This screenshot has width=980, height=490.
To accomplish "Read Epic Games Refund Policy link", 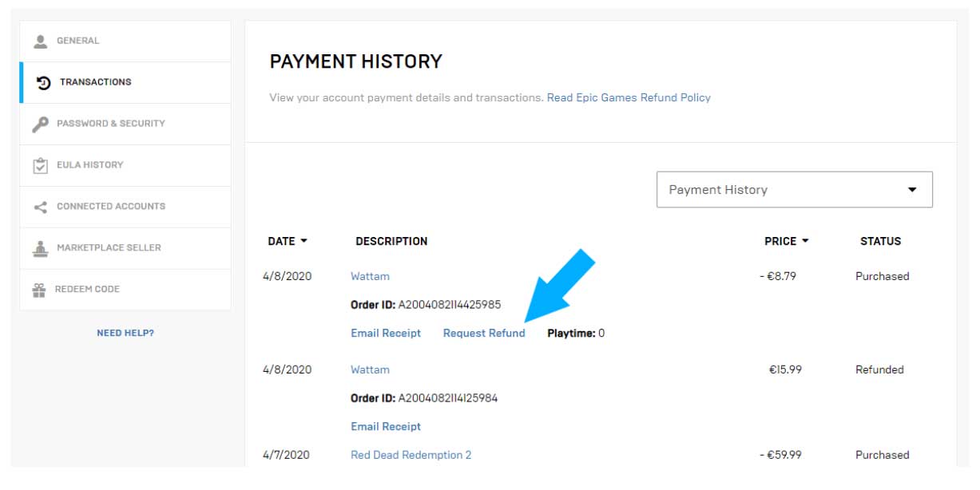I will coord(629,97).
